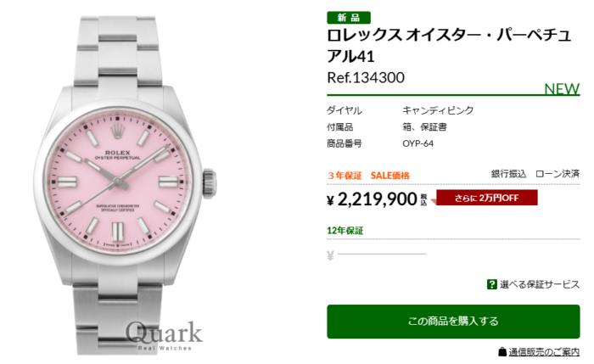Open 選べる保証サービス warranty service link
The width and height of the screenshot is (594, 364).
540,284
